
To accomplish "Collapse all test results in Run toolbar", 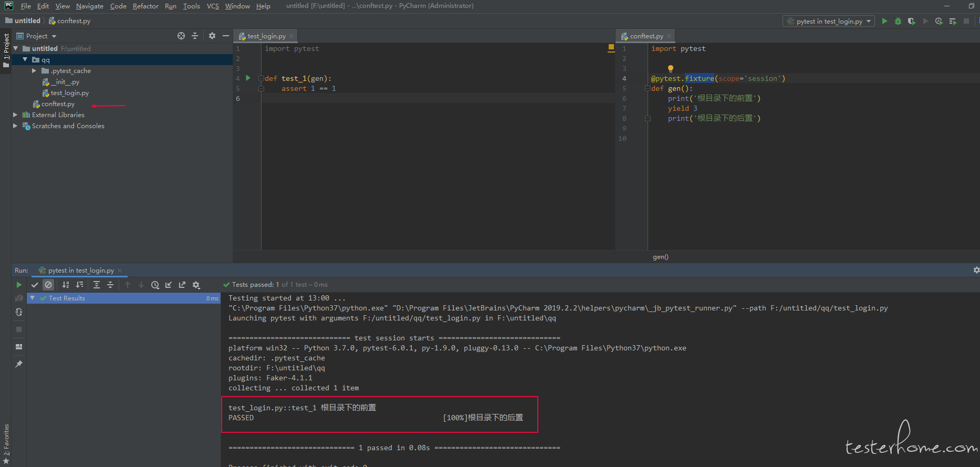I will [110, 285].
